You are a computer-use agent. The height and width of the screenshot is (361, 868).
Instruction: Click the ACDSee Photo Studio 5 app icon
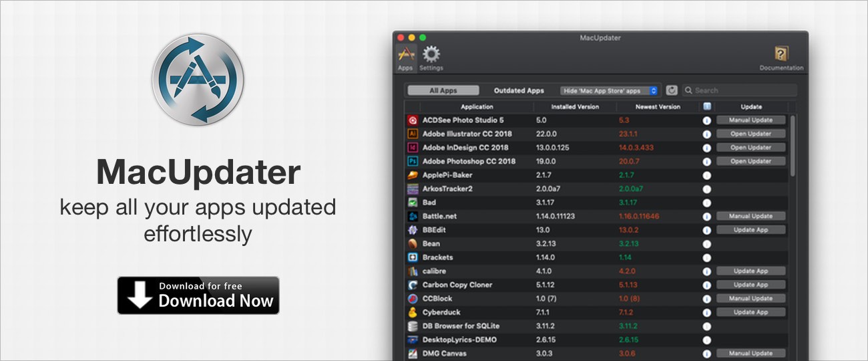pos(412,120)
